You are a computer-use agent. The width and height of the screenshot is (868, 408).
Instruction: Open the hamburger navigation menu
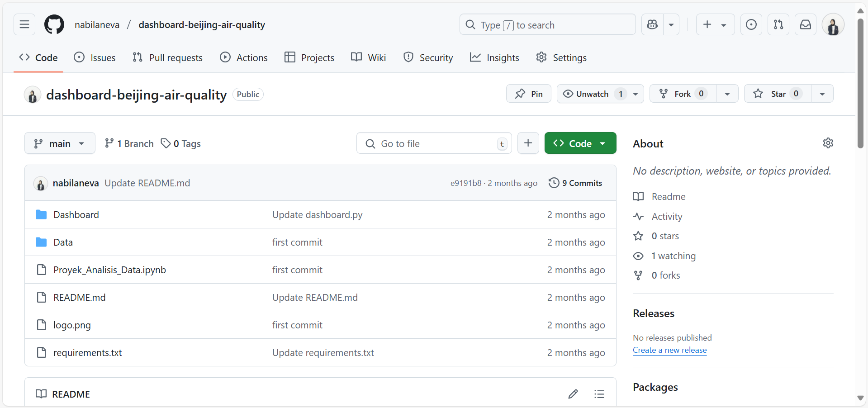[x=24, y=24]
